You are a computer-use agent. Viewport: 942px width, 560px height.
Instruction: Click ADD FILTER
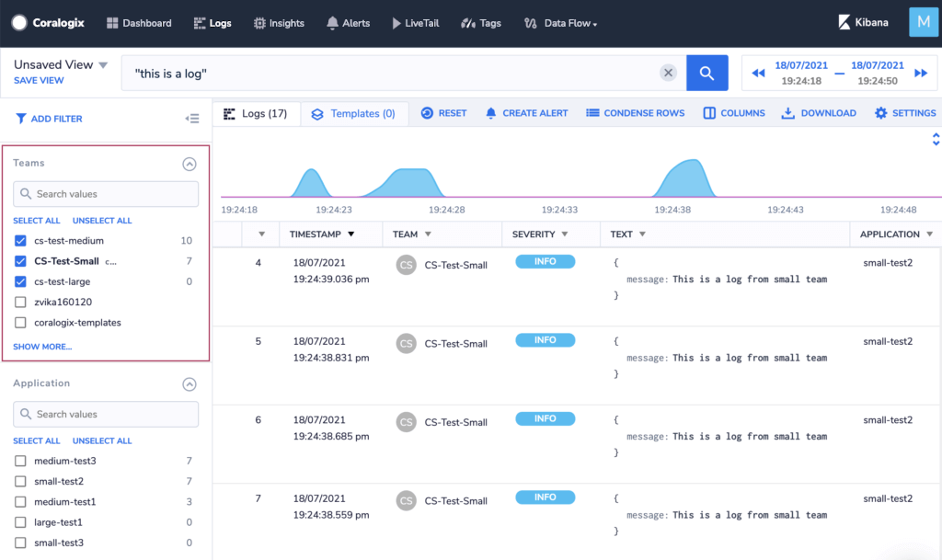pyautogui.click(x=49, y=119)
